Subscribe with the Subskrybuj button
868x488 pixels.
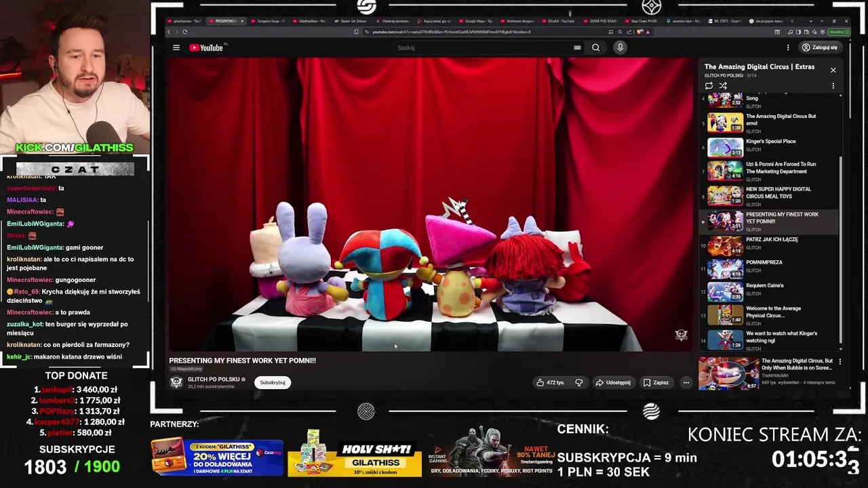click(273, 382)
